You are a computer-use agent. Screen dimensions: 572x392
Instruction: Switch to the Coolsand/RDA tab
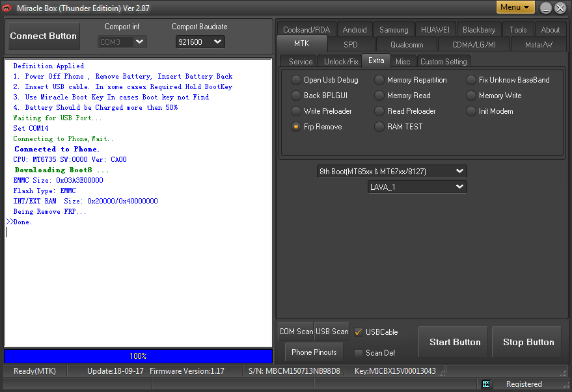tap(306, 29)
